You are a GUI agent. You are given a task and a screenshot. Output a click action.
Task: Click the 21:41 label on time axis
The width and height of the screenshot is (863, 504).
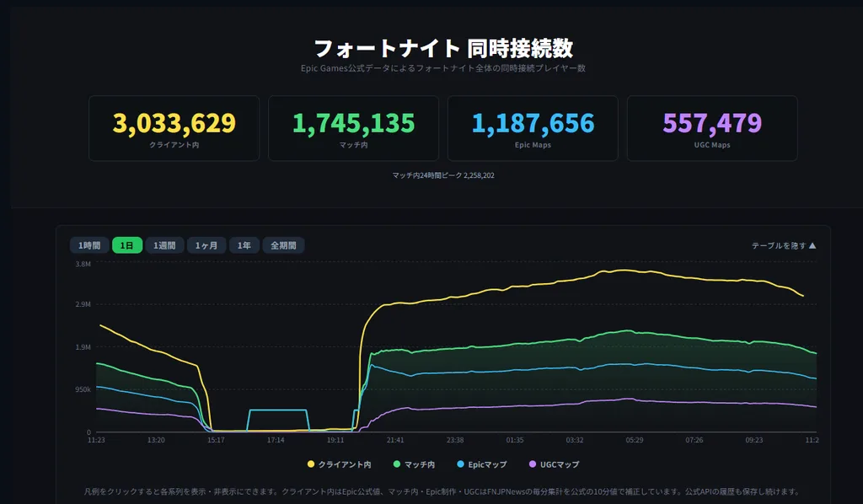click(x=395, y=440)
